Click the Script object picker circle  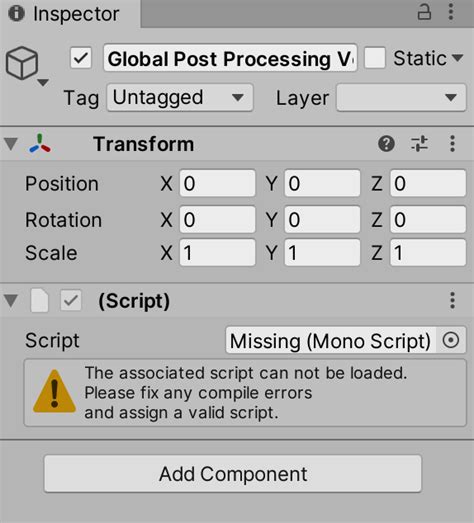(x=451, y=340)
